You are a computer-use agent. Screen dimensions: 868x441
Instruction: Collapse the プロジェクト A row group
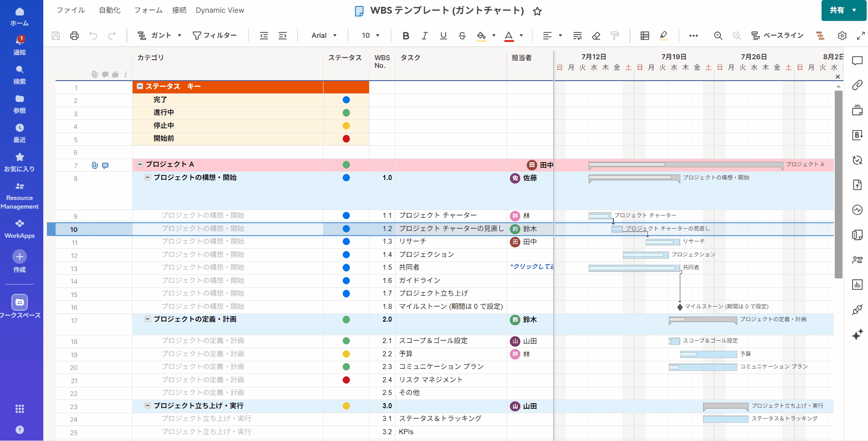(x=140, y=164)
